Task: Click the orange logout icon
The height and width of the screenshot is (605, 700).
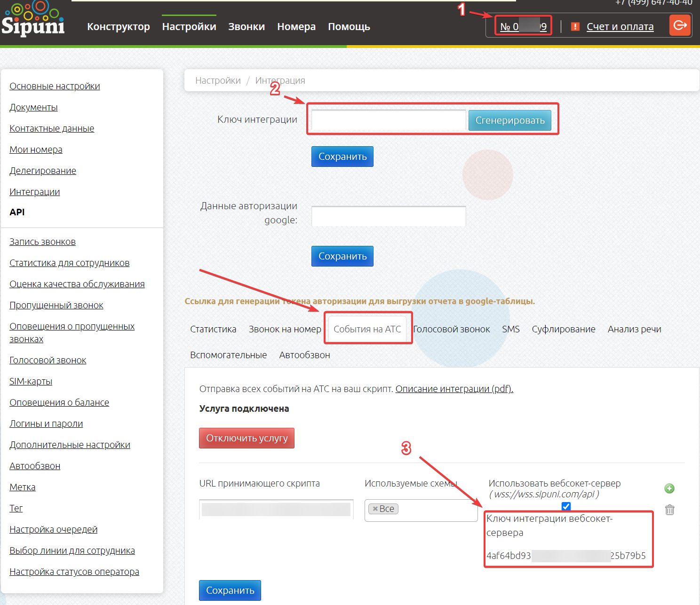Action: 680,25
